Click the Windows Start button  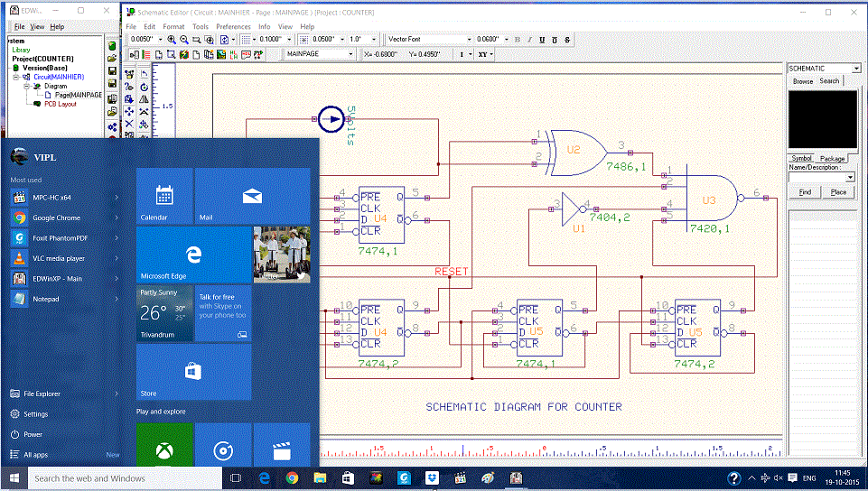click(x=14, y=478)
